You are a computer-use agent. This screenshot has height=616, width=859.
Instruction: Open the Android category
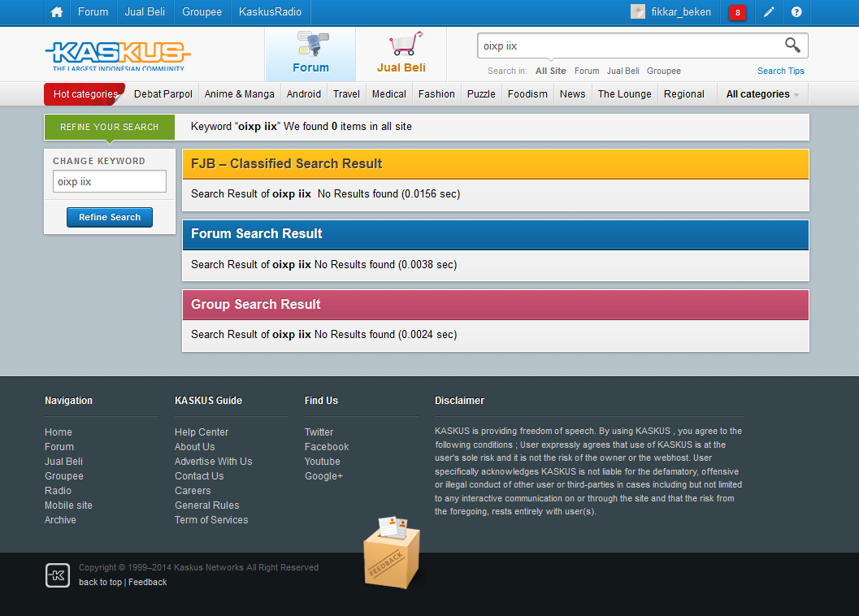(303, 94)
